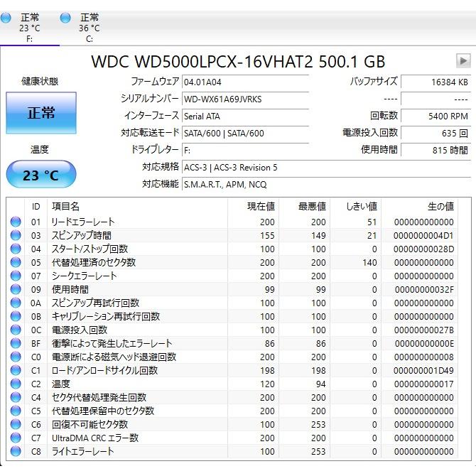Go to next disk with the arrow button
The image size is (476, 476).
(463, 61)
